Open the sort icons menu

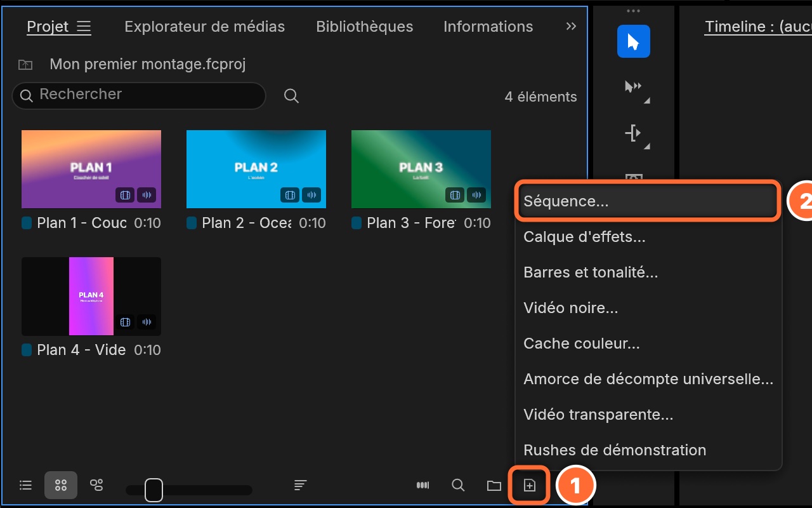pyautogui.click(x=301, y=486)
